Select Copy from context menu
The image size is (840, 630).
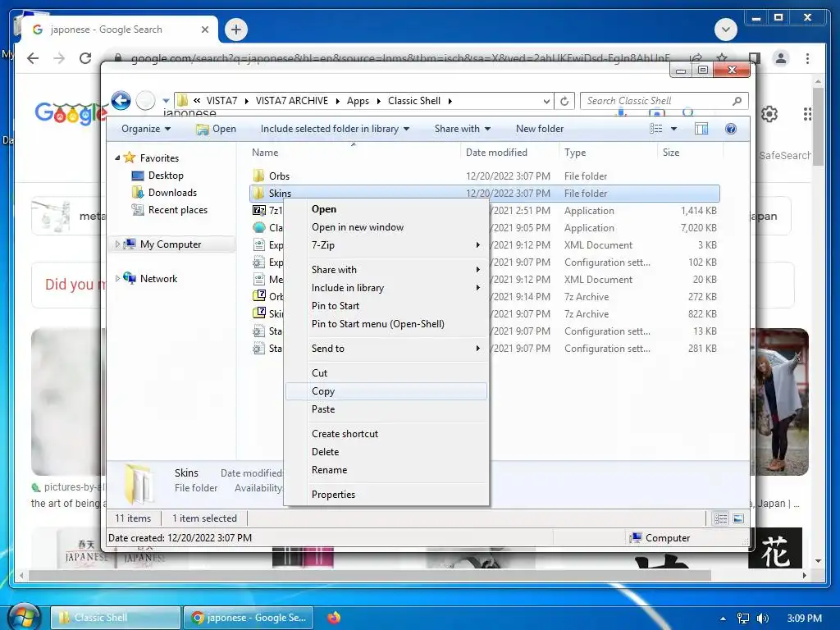[386, 391]
